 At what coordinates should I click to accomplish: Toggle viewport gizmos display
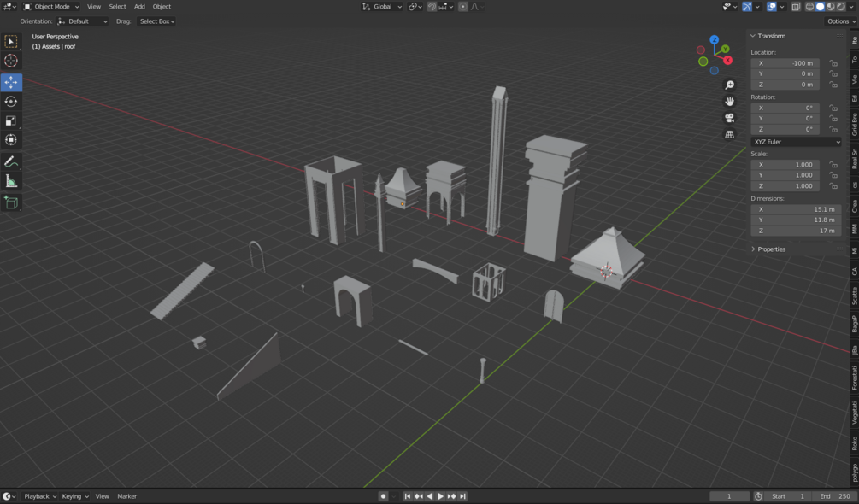coord(747,7)
